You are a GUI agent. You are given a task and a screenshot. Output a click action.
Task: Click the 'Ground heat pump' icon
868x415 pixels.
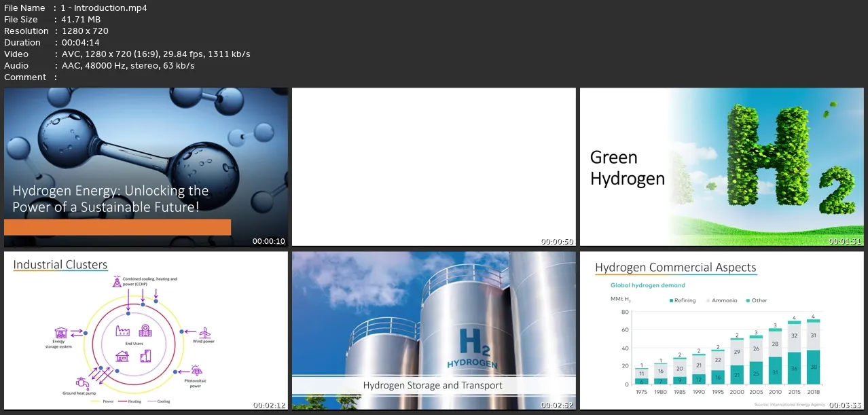coord(82,382)
